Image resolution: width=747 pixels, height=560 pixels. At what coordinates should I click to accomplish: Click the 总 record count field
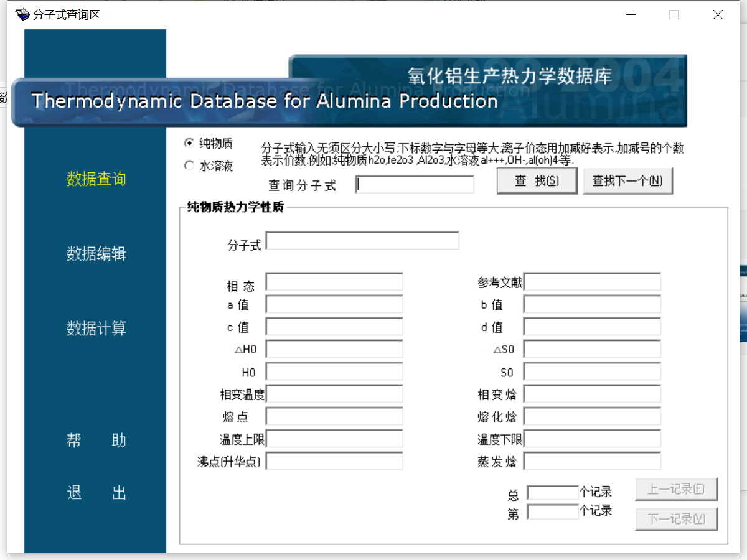point(552,493)
